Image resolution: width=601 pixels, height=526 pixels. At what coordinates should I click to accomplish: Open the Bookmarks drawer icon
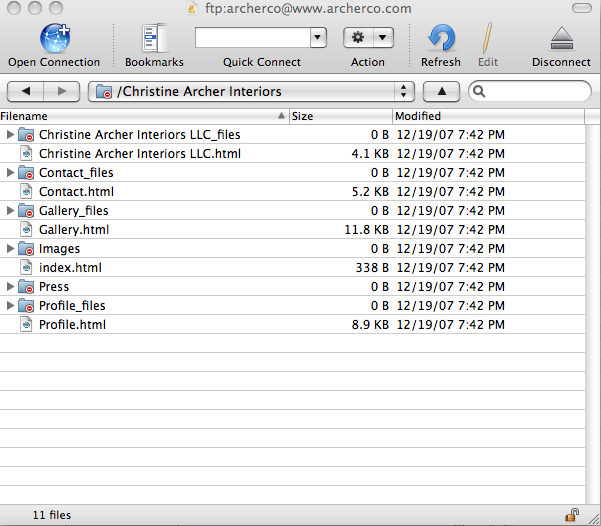pyautogui.click(x=155, y=38)
